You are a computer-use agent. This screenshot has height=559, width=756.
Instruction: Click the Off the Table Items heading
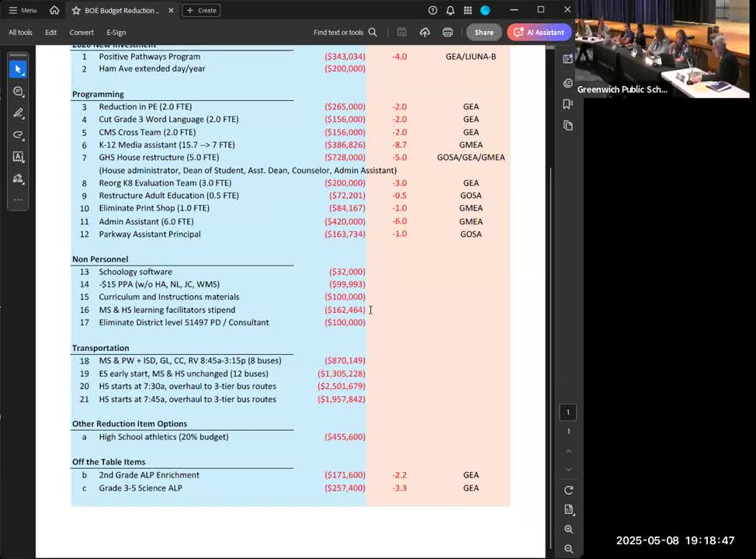click(109, 462)
